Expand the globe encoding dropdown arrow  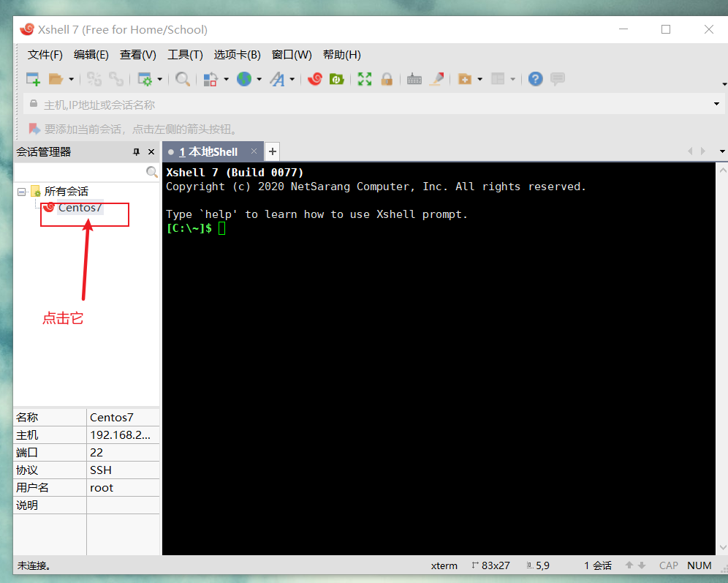tap(259, 80)
